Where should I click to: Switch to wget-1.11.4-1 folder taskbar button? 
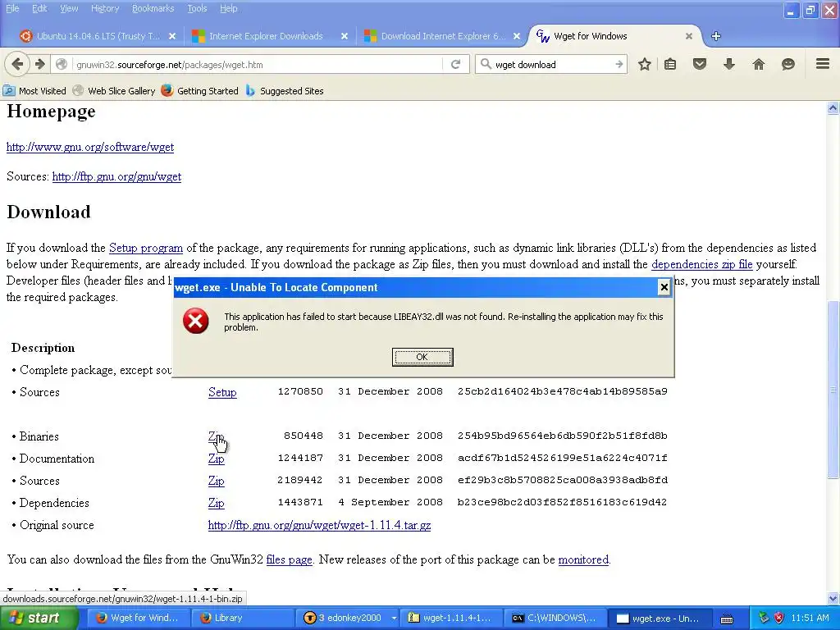pyautogui.click(x=453, y=618)
